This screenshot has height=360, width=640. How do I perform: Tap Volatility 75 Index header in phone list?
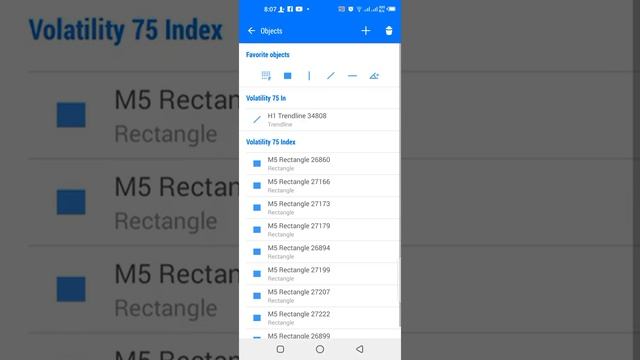[x=271, y=142]
